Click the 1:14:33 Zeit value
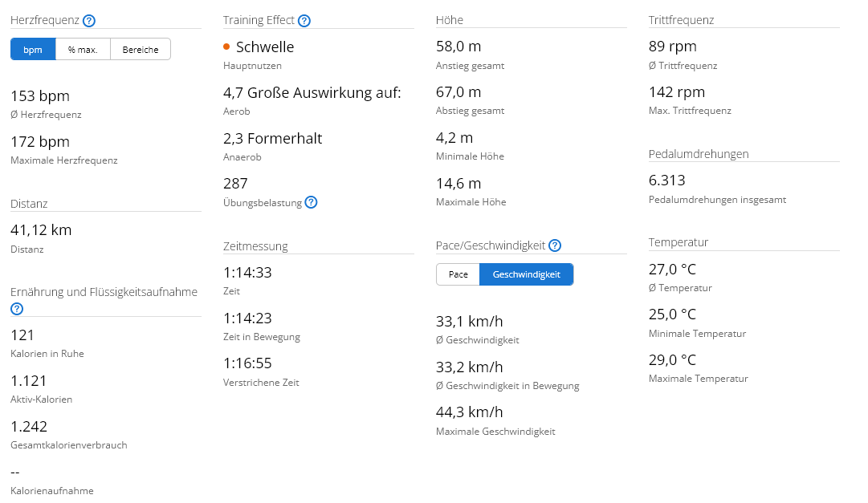 click(247, 273)
